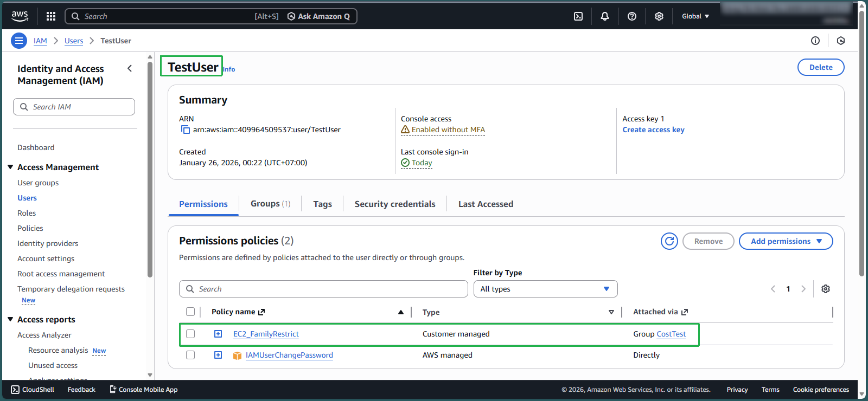Open the Global region dropdown
Viewport: 868px width, 401px height.
[x=695, y=16]
